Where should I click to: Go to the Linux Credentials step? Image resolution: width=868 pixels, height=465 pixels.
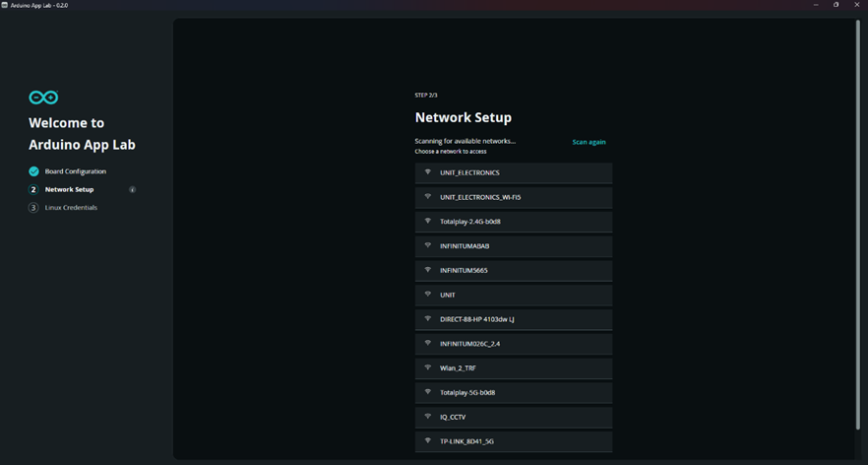(71, 208)
